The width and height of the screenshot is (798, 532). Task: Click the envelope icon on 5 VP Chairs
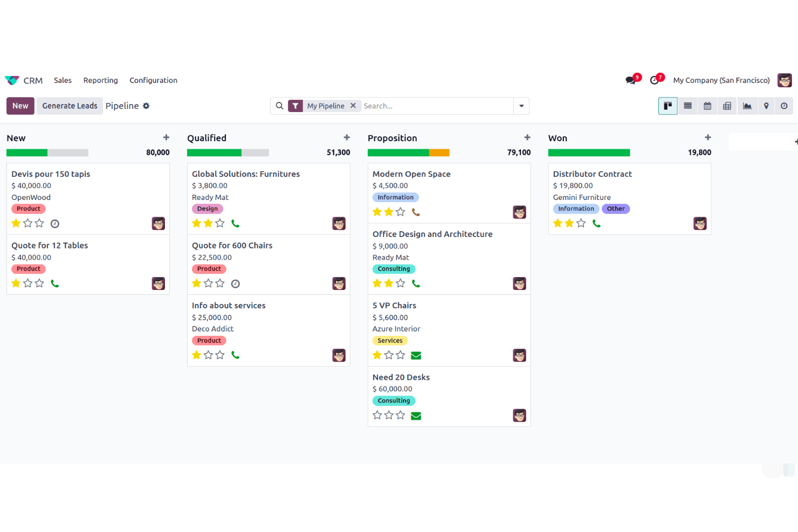tap(416, 355)
